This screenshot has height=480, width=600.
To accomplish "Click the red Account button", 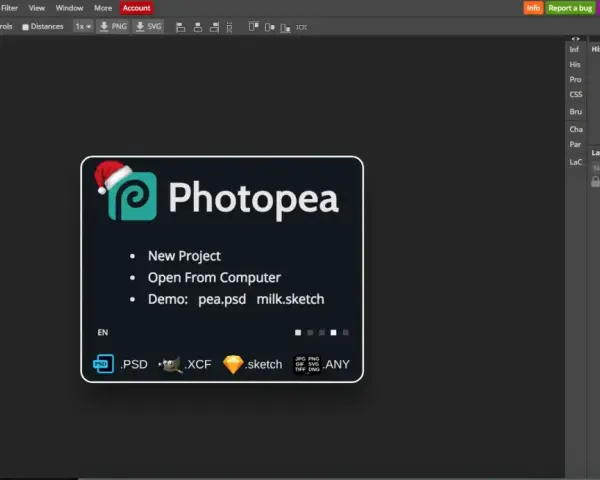I will (x=137, y=8).
